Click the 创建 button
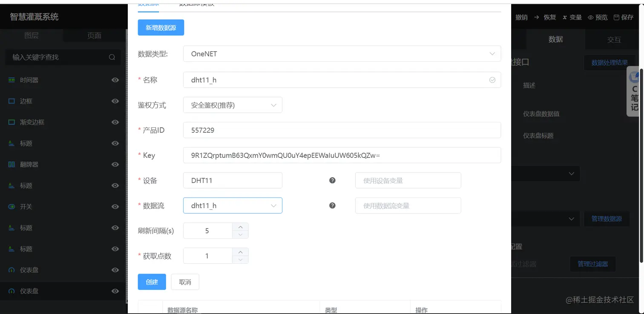The height and width of the screenshot is (314, 644). pyautogui.click(x=152, y=282)
